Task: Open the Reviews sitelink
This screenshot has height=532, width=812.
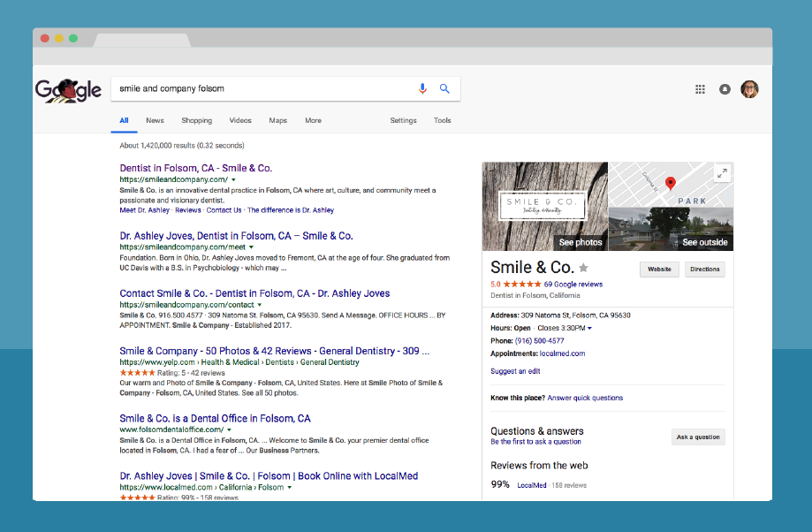Action: pos(188,210)
